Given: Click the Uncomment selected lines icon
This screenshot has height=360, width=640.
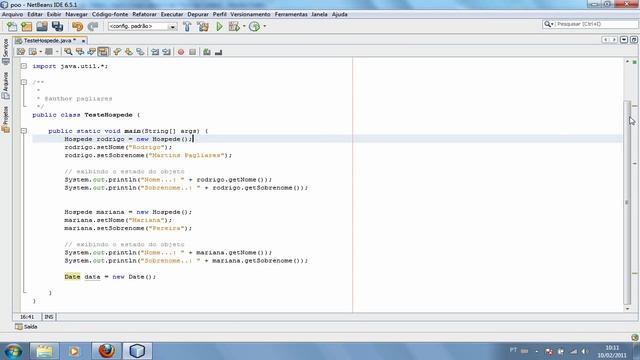Looking at the screenshot, I should [x=218, y=52].
